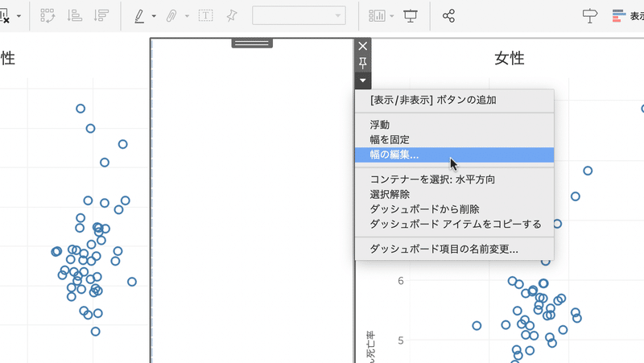Click the share icon in toolbar

click(448, 16)
